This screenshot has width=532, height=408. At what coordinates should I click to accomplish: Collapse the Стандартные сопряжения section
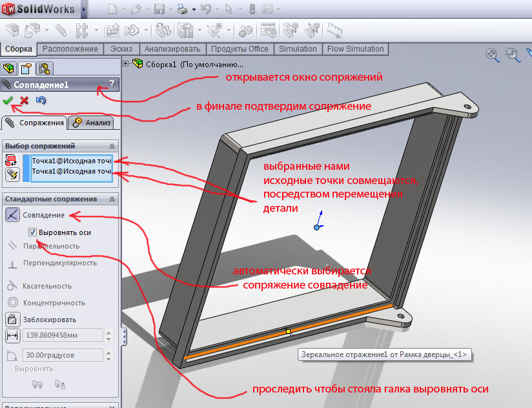(x=112, y=199)
